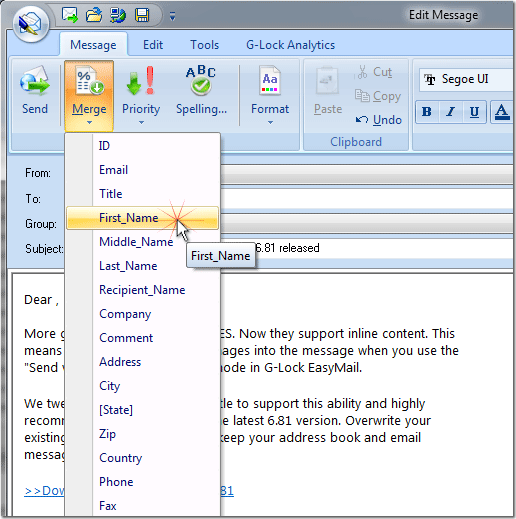Insert Zip merge field

(x=142, y=434)
